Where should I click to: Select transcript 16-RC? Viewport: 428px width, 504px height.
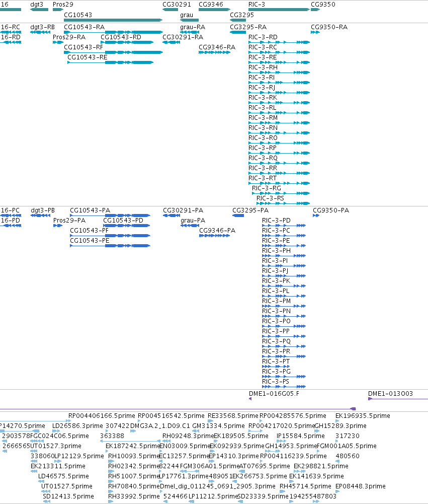pyautogui.click(x=11, y=27)
